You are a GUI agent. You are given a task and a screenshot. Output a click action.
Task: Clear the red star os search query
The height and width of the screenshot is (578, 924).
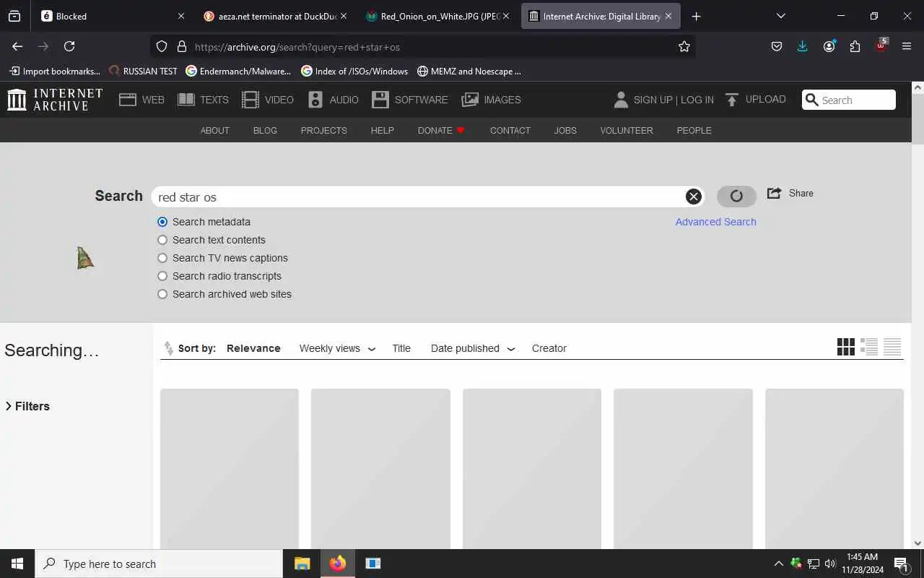tap(693, 197)
